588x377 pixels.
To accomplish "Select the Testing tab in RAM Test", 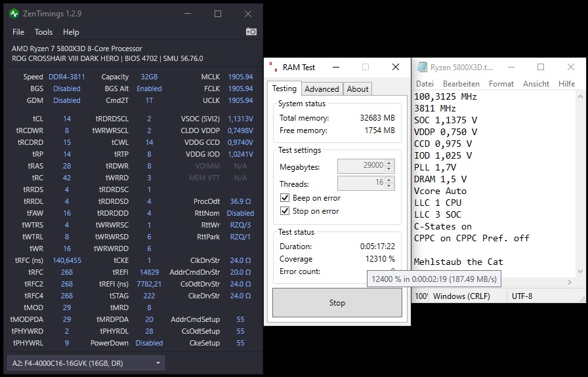I will tap(284, 88).
